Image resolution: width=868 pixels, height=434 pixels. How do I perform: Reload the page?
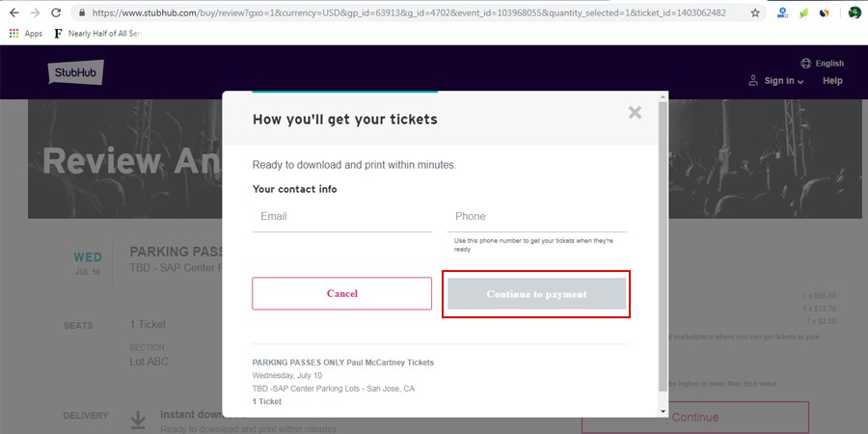(56, 14)
